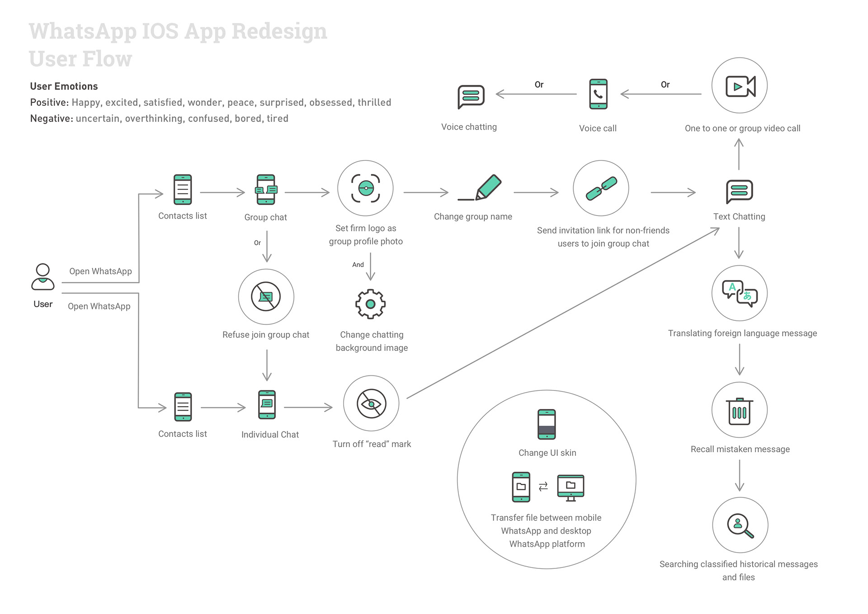Click the firm logo profile photo icon

[x=365, y=188]
